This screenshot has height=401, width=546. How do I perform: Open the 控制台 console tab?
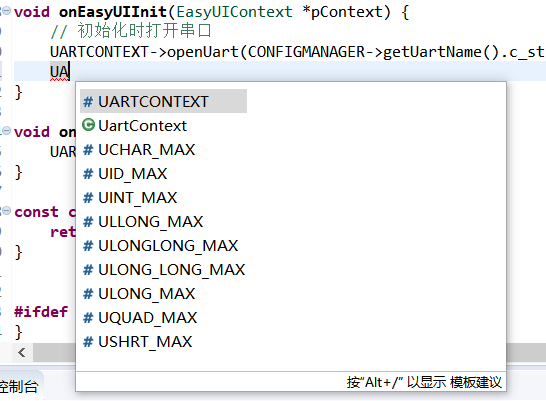coord(18,386)
